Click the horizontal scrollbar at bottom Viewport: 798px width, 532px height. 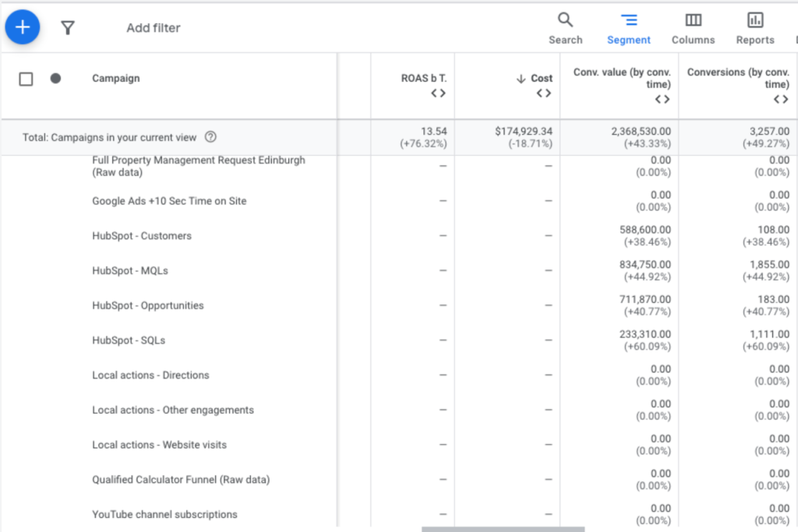(503, 529)
